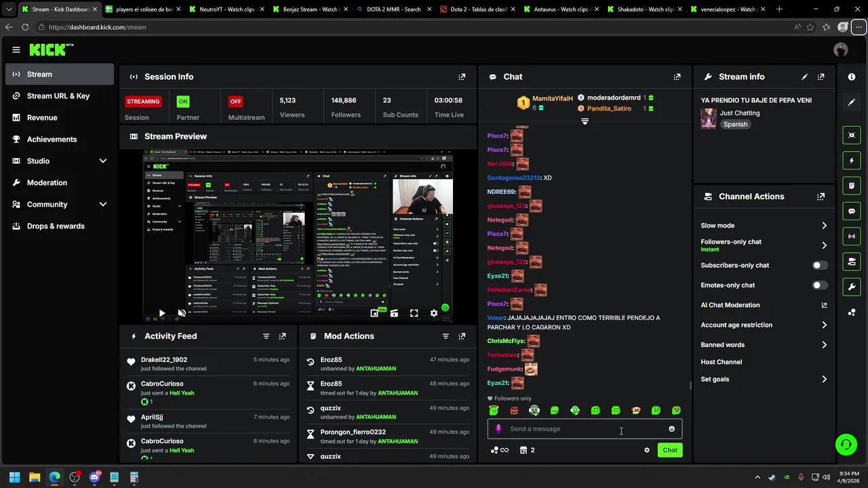Image resolution: width=868 pixels, height=488 pixels.
Task: Insert the angry red emote
Action: [x=514, y=410]
